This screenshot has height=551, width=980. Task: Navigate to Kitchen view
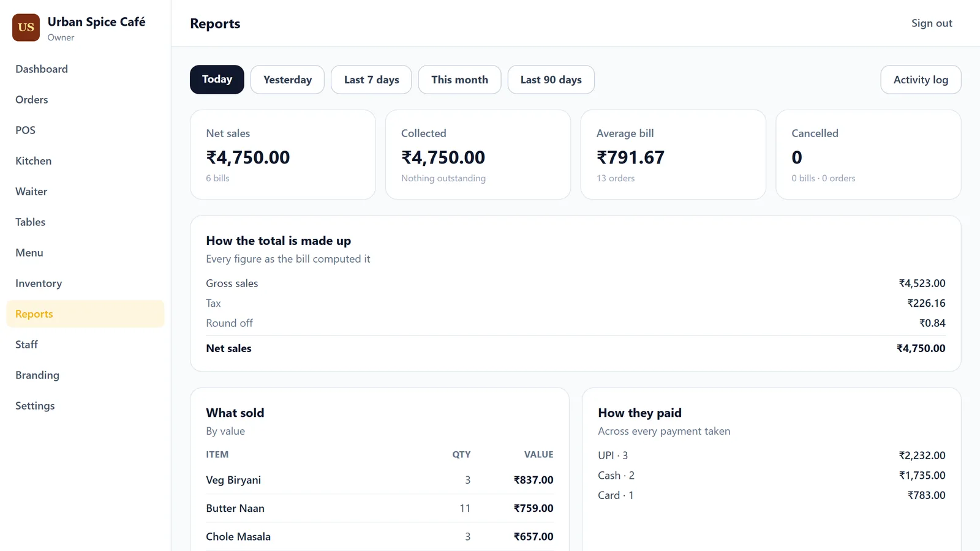85,161
